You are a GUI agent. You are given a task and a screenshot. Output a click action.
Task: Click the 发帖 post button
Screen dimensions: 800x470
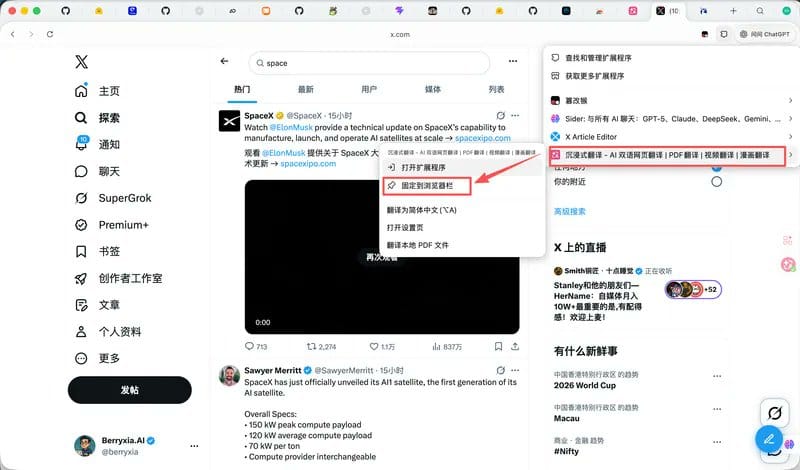point(130,390)
